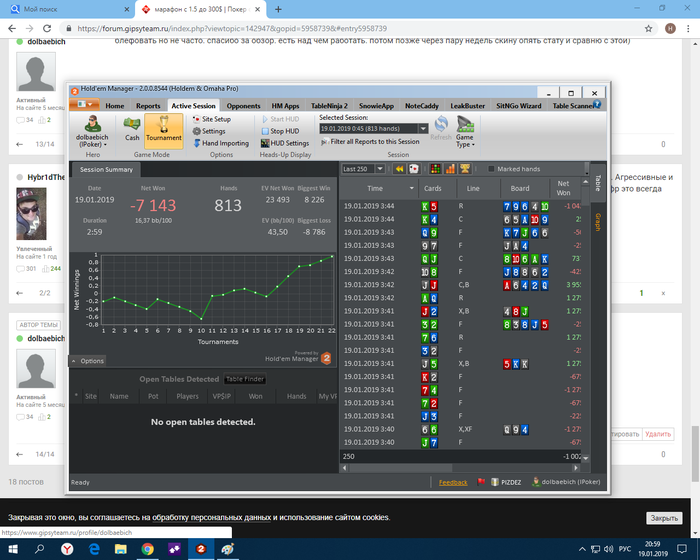This screenshot has width=700, height=560.
Task: Open the browser three-dot menu
Action: (x=688, y=29)
